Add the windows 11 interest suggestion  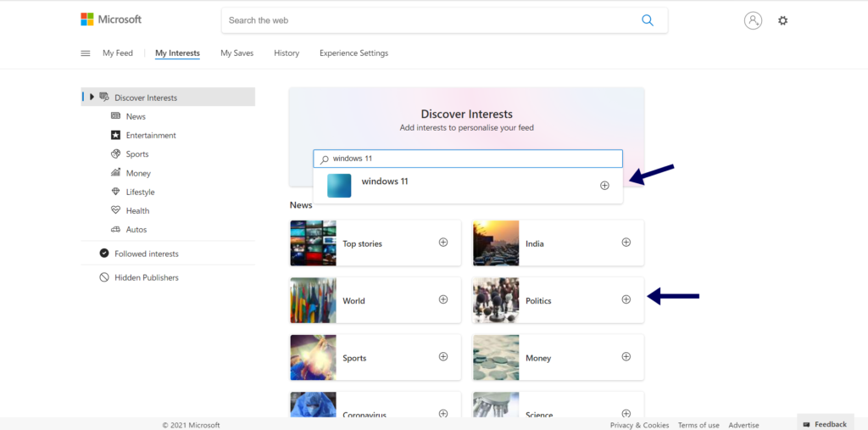tap(604, 186)
